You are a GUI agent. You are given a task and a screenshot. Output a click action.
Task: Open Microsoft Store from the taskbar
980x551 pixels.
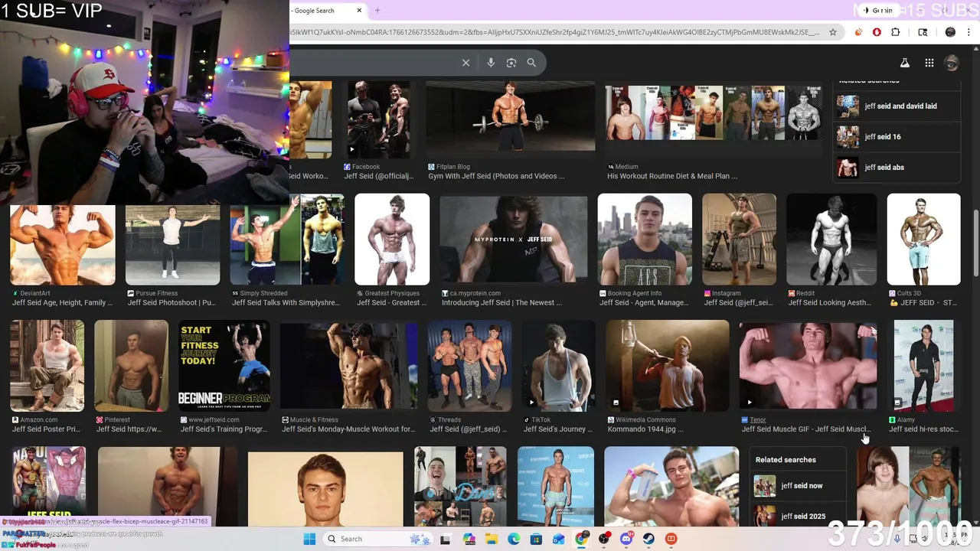pos(537,539)
